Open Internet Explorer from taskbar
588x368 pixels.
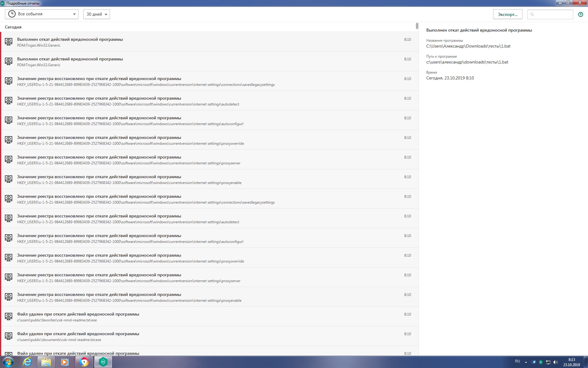[x=27, y=362]
